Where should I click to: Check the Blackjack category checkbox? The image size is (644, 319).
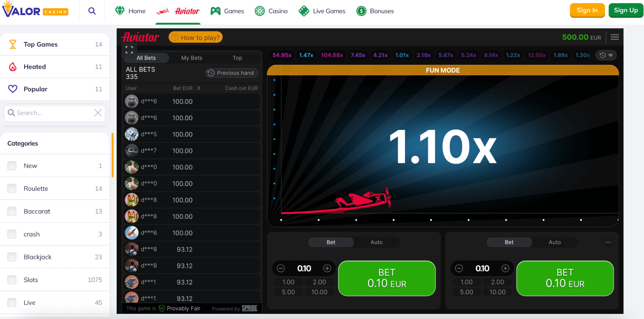(12, 257)
